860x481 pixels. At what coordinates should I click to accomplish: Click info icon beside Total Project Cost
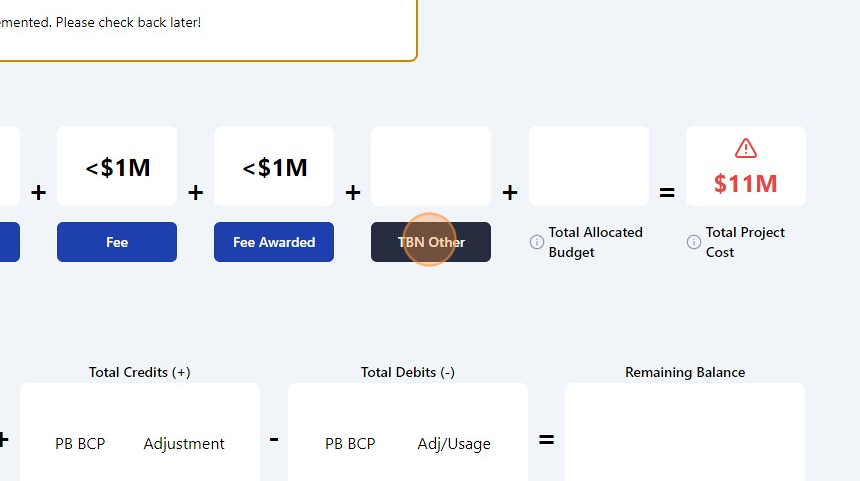pos(694,242)
